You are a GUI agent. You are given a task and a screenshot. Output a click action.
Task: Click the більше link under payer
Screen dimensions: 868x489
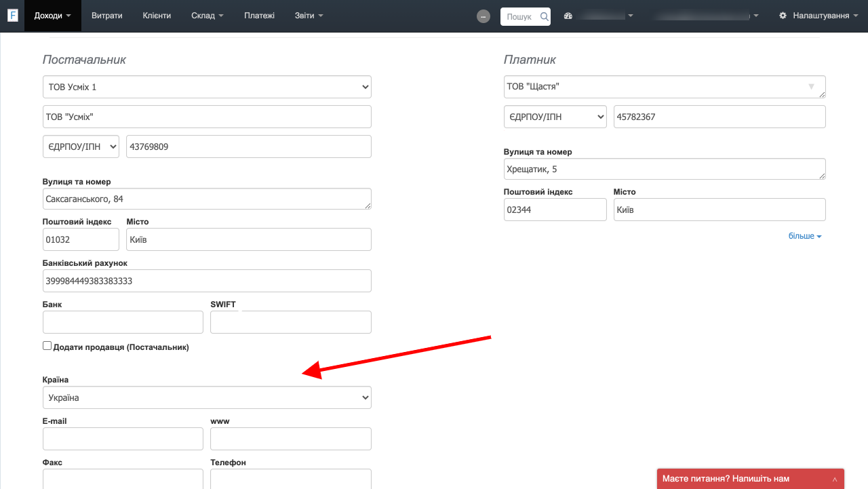pos(804,236)
